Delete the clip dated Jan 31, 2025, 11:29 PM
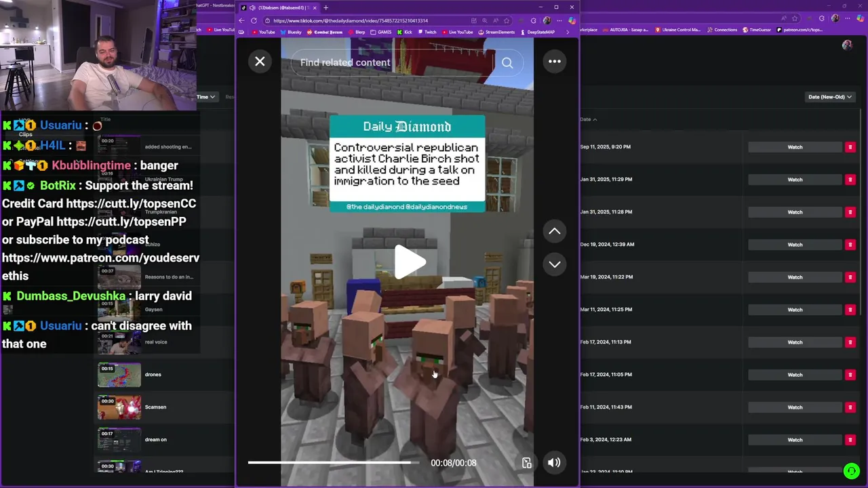 850,180
